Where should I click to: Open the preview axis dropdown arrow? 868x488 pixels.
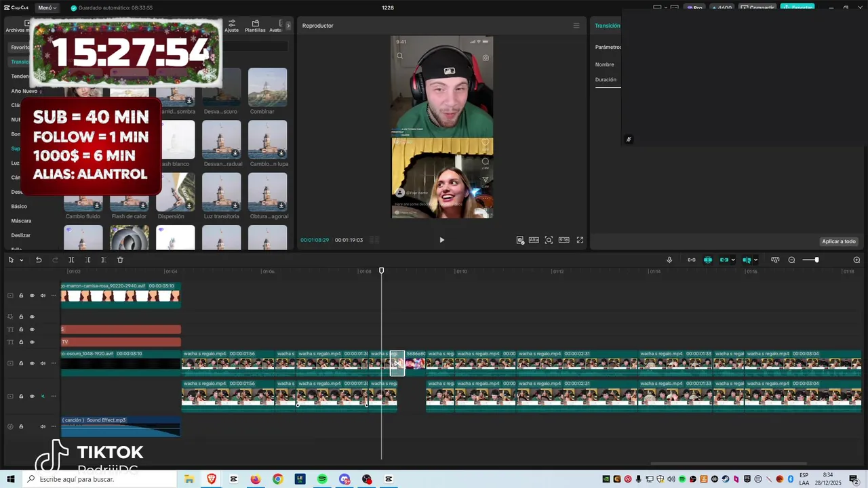pos(755,260)
